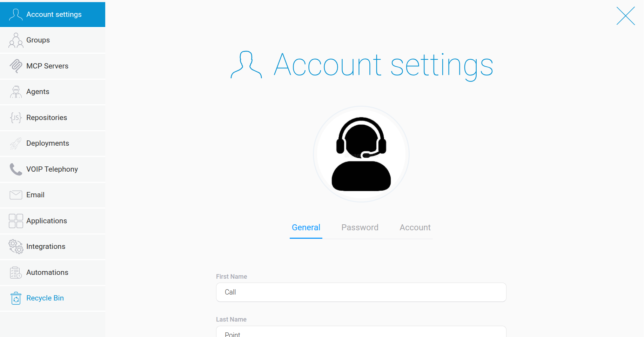Screen dimensions: 644x337
Task: Switch to the General tab
Action: [306, 227]
